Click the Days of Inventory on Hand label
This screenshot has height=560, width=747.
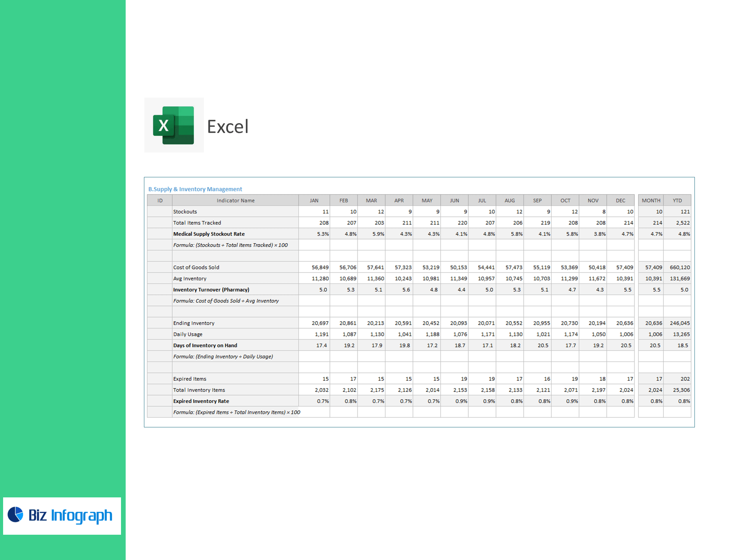[x=205, y=345]
